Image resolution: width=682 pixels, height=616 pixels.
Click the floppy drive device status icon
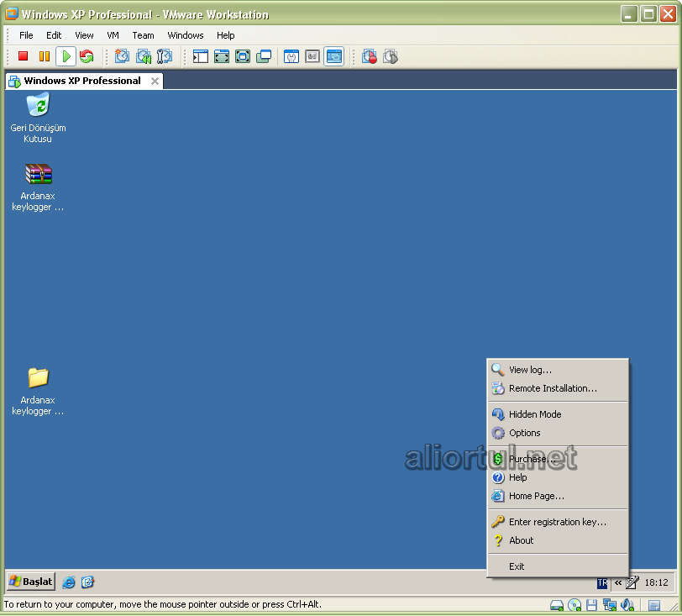[591, 605]
